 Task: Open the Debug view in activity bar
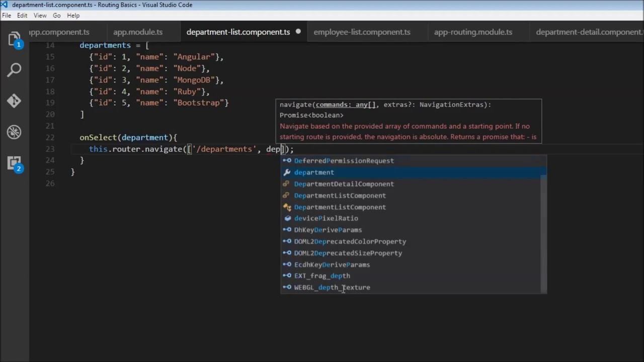tap(14, 132)
